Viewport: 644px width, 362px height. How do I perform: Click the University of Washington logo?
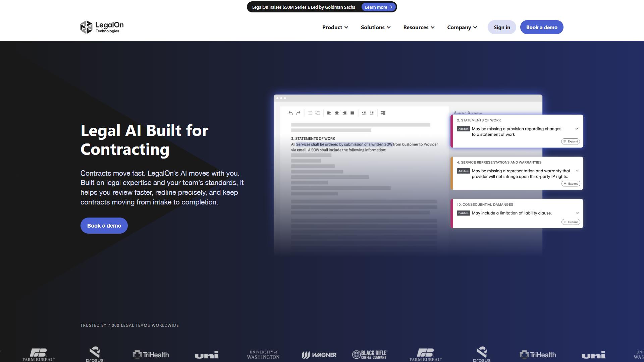263,355
